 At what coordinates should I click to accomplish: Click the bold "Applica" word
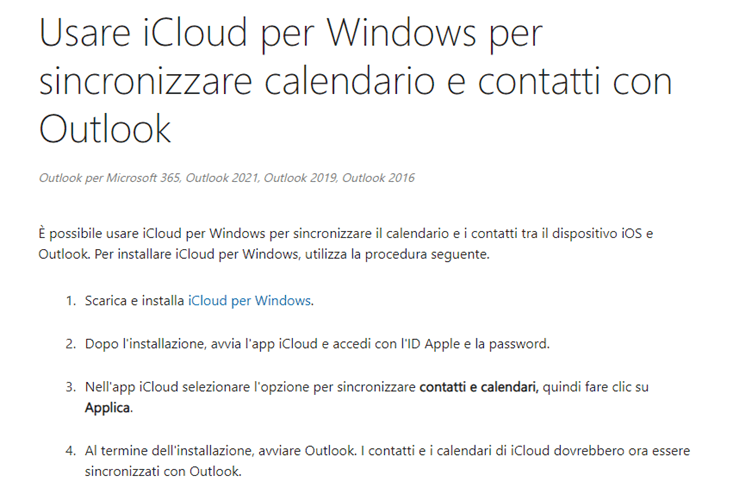coord(108,408)
